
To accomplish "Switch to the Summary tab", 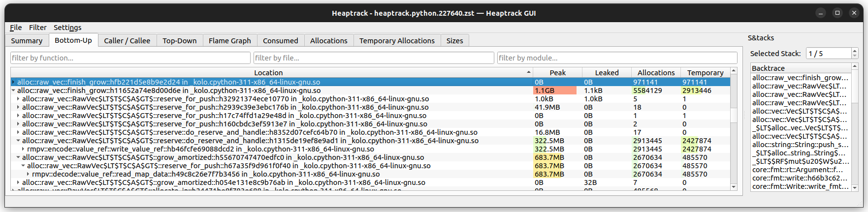I will tap(27, 41).
